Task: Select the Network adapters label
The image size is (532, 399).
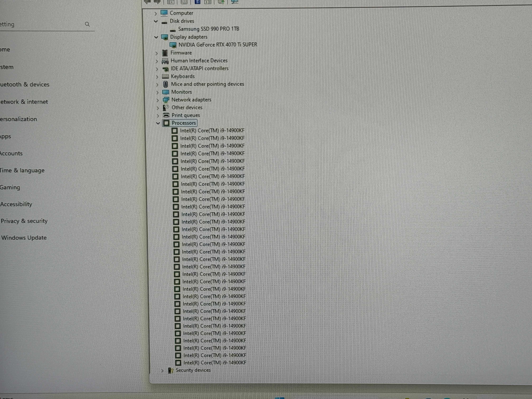Action: 191,100
